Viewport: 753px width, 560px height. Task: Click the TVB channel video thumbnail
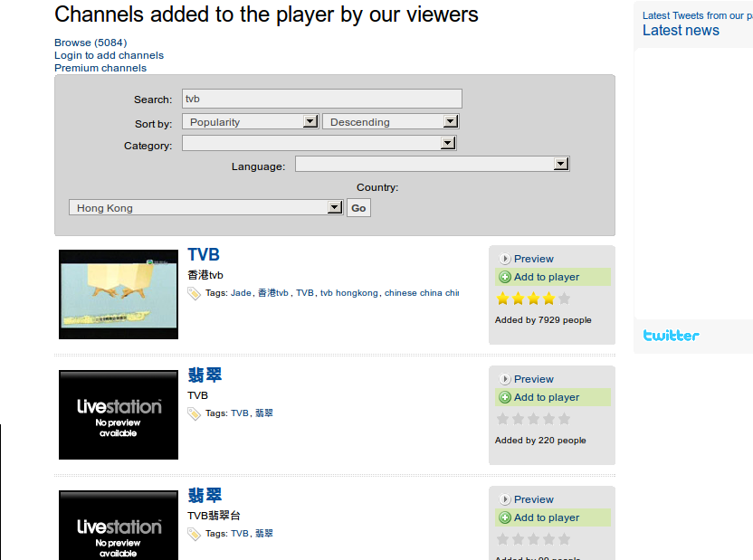coord(119,295)
